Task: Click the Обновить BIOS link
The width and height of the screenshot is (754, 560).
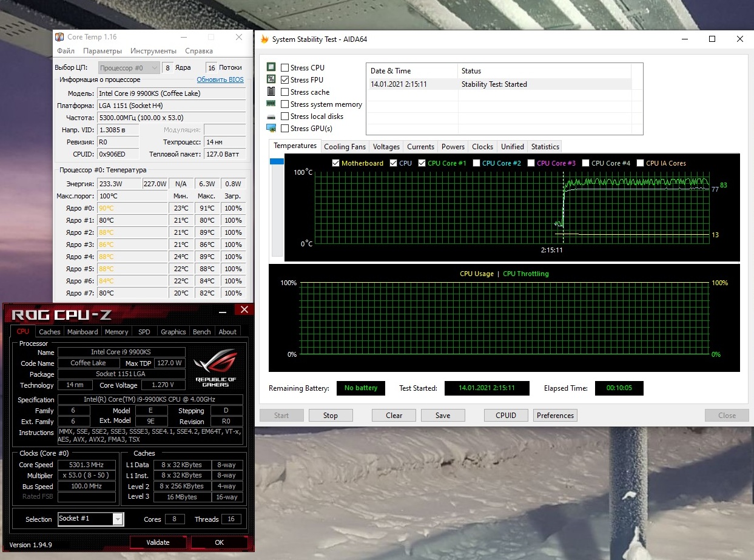Action: 220,79
